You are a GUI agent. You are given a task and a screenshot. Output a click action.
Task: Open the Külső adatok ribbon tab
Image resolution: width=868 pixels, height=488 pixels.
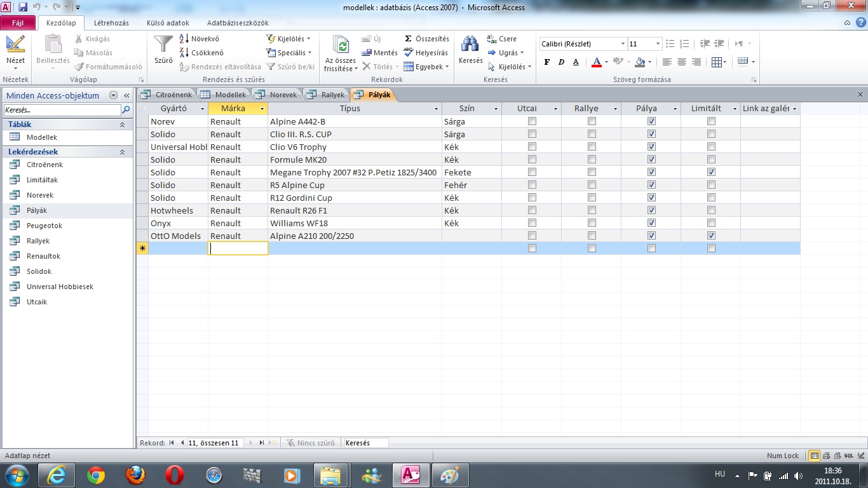pos(168,23)
